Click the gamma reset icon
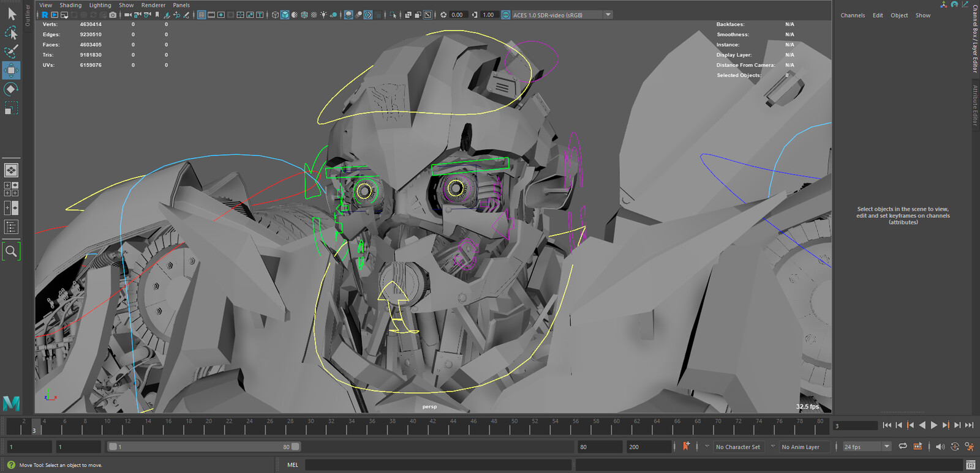The width and height of the screenshot is (980, 473). [x=475, y=15]
